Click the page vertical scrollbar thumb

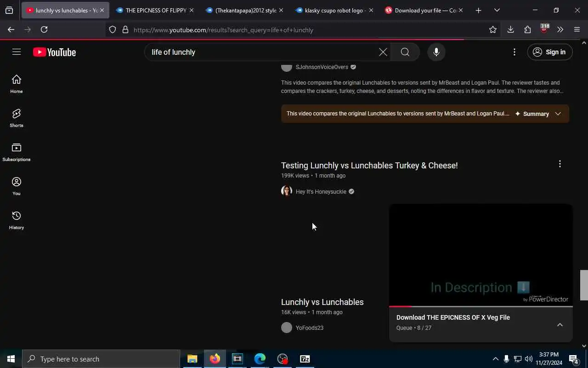point(584,285)
